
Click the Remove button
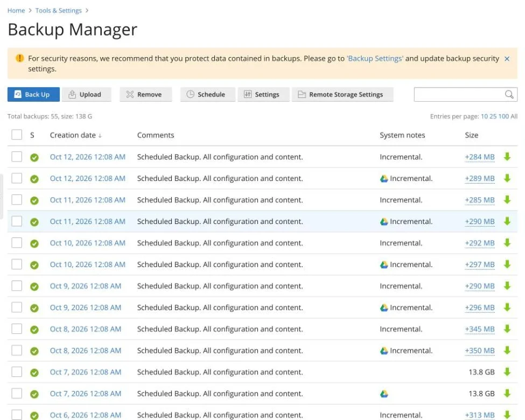pos(145,94)
